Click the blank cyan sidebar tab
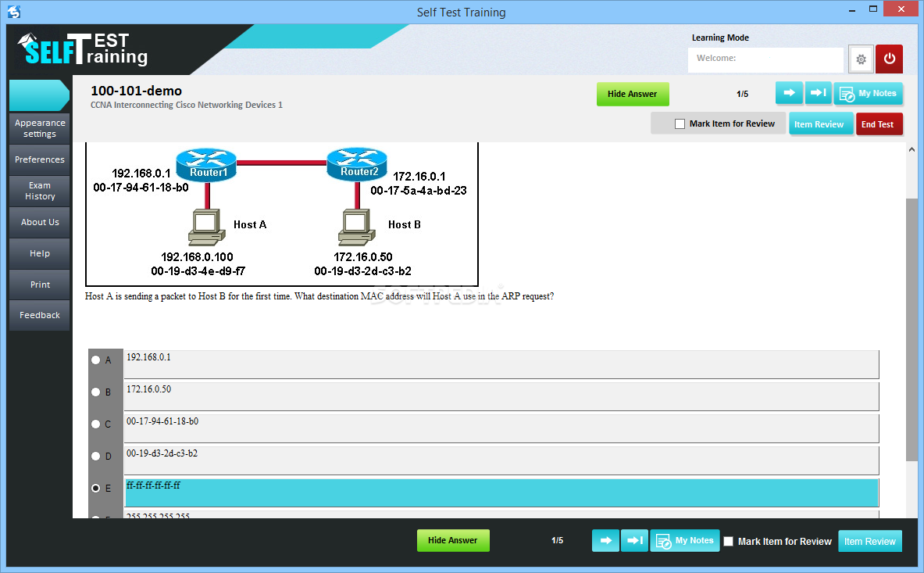 point(40,95)
